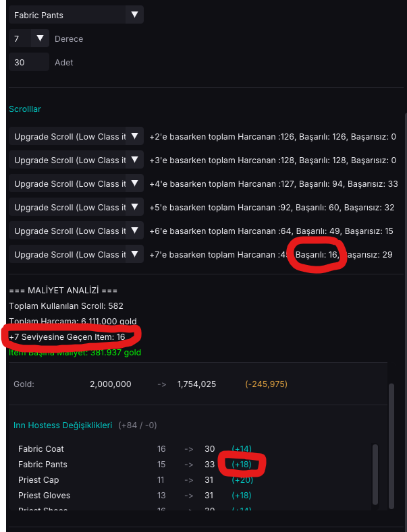Open the Fabric Pants item dropdown

76,15
